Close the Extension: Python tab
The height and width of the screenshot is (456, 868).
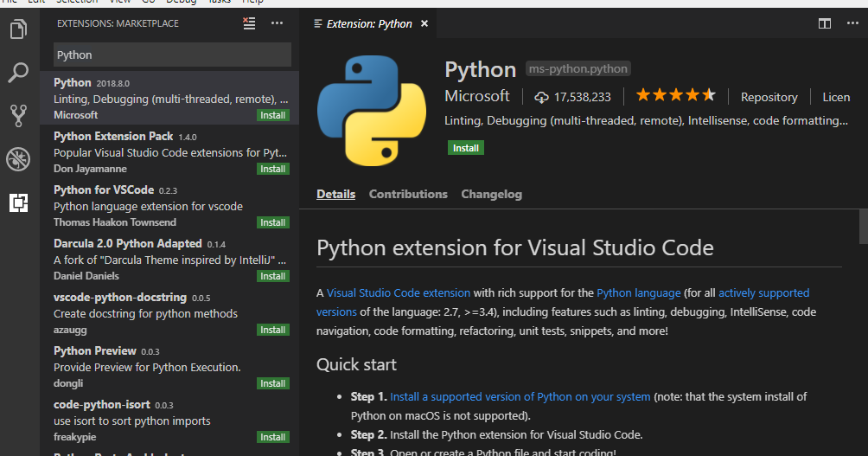pos(424,24)
